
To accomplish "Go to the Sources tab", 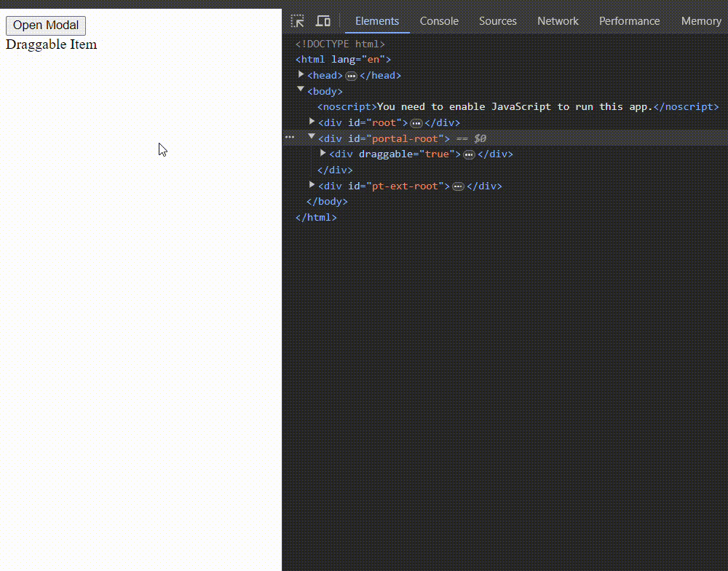I will click(498, 21).
